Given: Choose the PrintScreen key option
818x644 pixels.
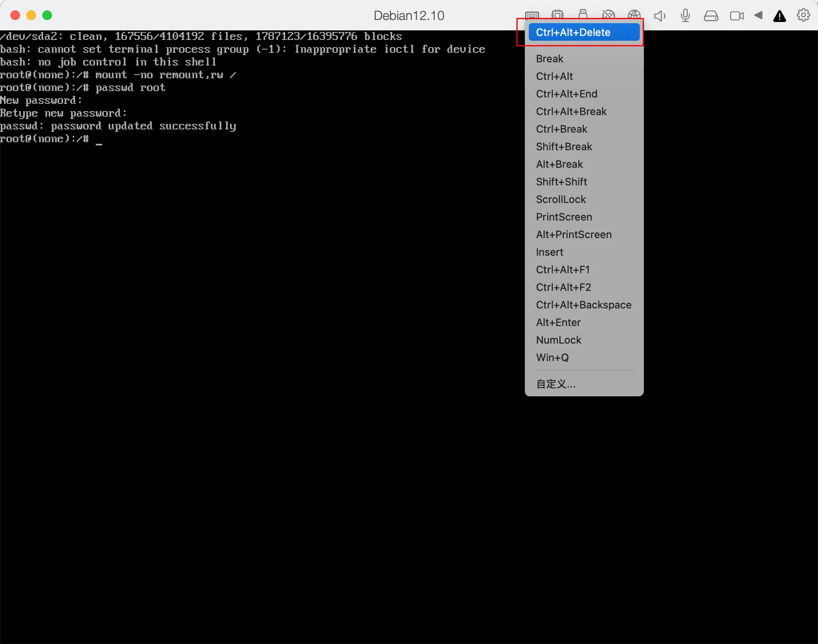Looking at the screenshot, I should tap(564, 217).
